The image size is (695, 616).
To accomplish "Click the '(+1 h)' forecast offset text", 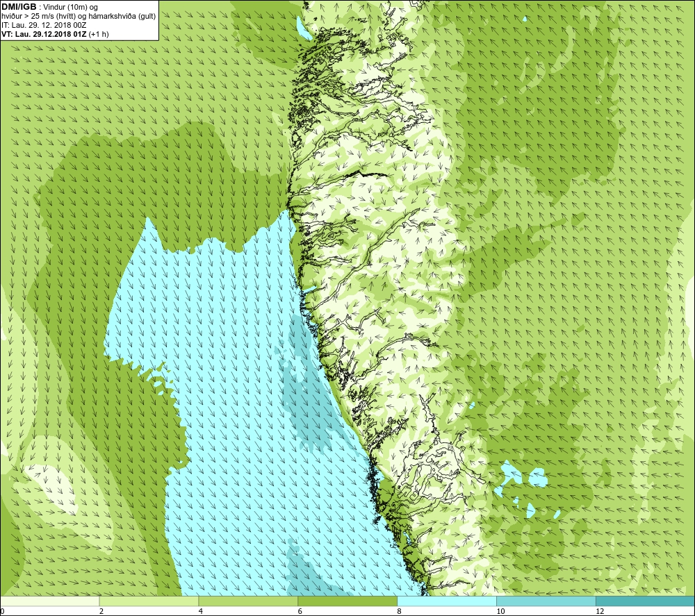I will coord(99,34).
